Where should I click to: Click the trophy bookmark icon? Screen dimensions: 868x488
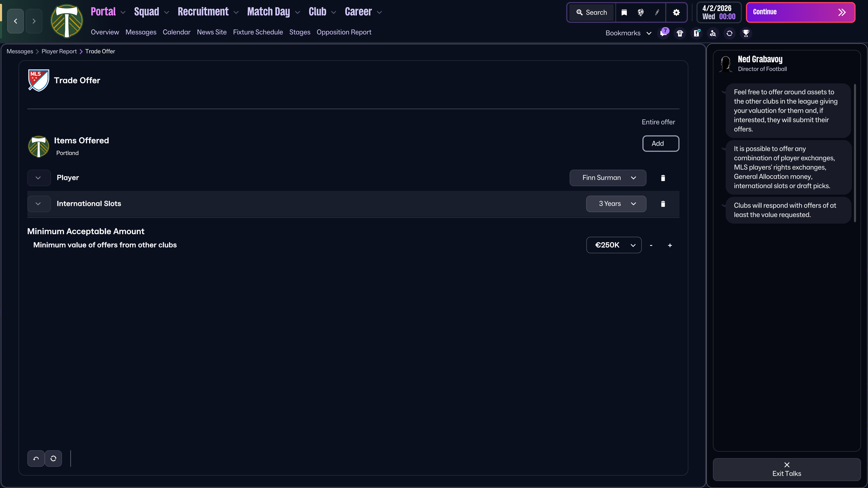click(x=746, y=33)
